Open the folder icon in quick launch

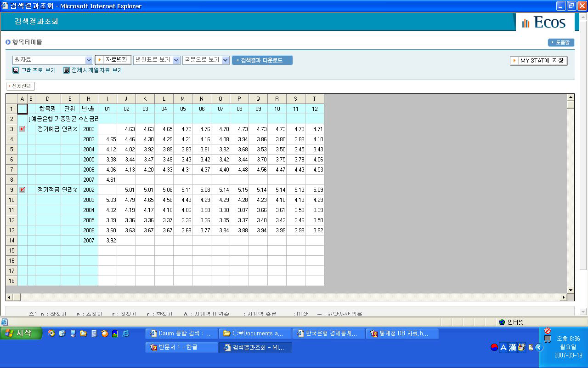tap(83, 333)
